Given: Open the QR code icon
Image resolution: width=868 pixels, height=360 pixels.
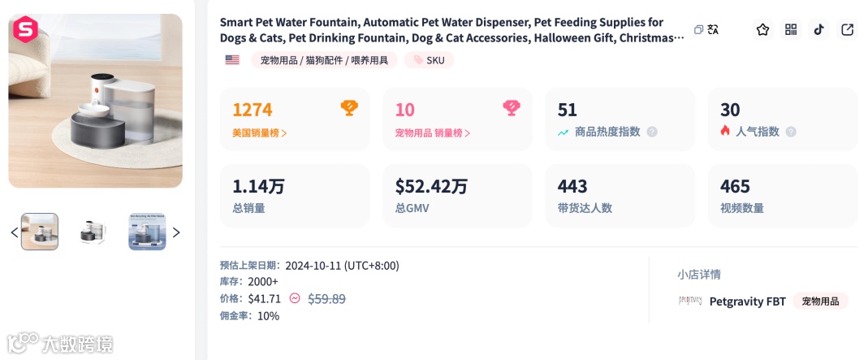Looking at the screenshot, I should coord(791,30).
